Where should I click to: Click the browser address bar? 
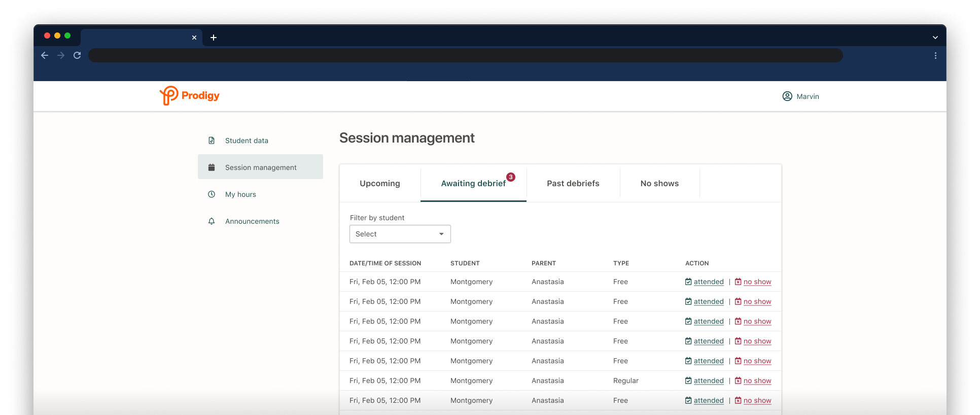[x=465, y=55]
